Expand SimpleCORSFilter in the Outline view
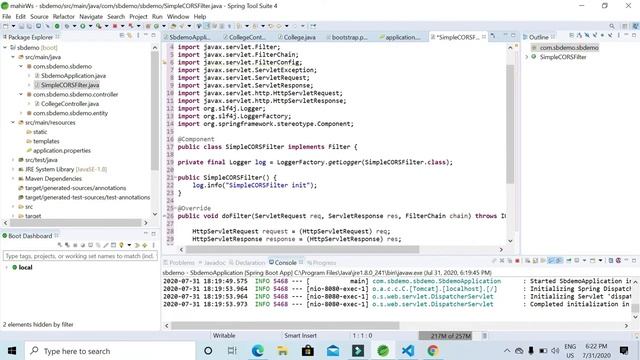This screenshot has height=360, width=640. [527, 57]
